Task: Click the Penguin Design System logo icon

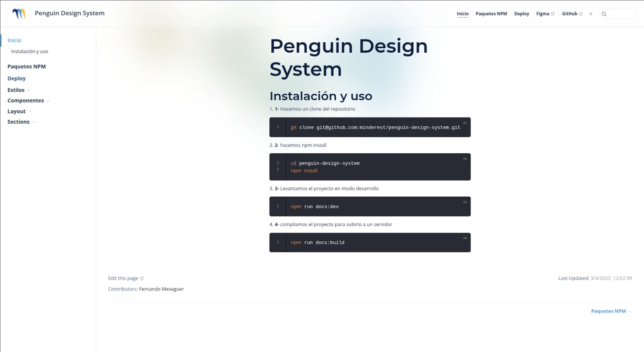Action: (x=19, y=14)
